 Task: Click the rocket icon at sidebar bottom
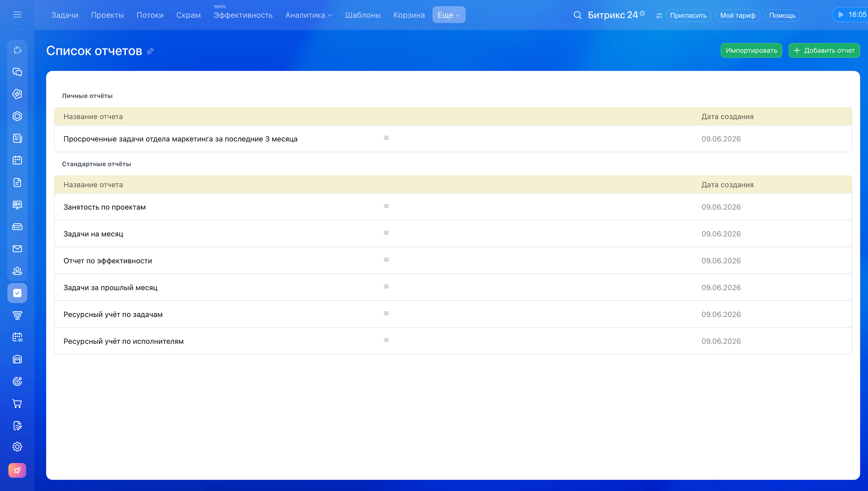point(17,470)
